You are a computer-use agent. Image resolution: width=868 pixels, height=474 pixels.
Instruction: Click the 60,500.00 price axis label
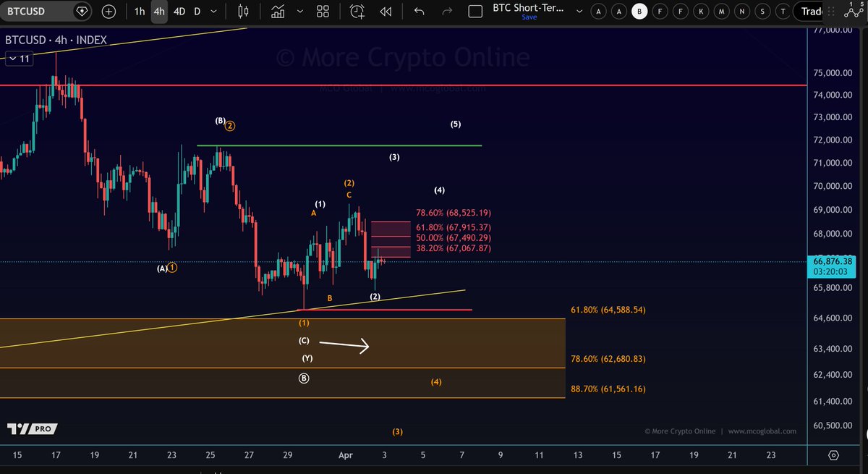point(834,426)
